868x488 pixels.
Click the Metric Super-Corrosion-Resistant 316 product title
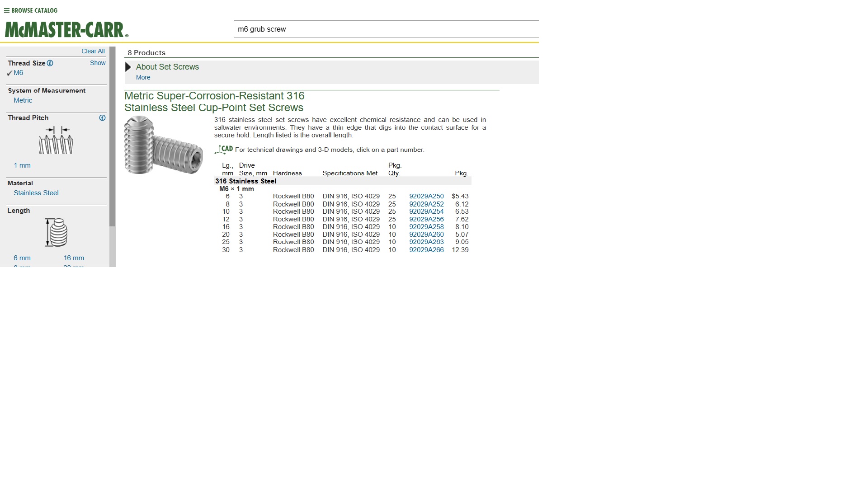pyautogui.click(x=214, y=102)
